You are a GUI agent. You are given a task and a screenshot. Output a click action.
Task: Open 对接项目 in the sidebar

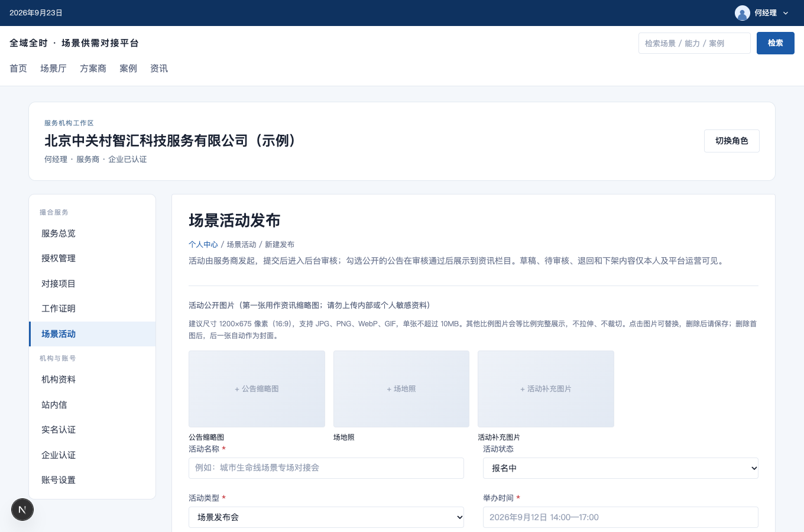92,284
